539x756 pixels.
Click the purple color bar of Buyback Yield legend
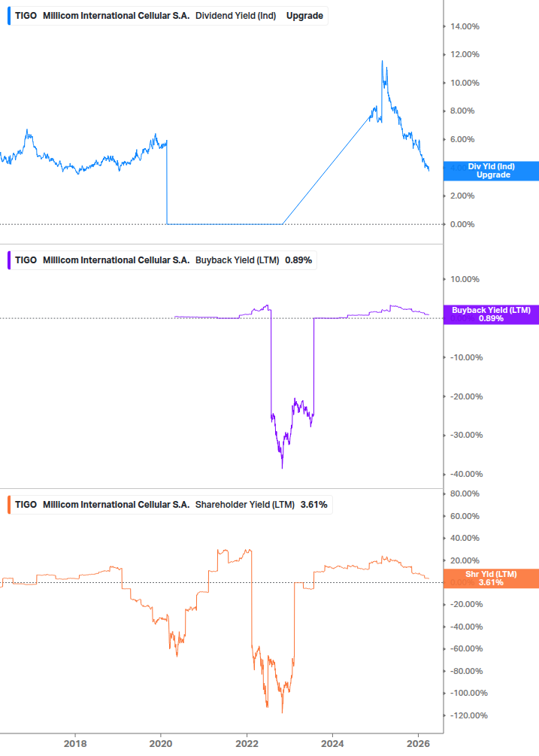(x=9, y=260)
